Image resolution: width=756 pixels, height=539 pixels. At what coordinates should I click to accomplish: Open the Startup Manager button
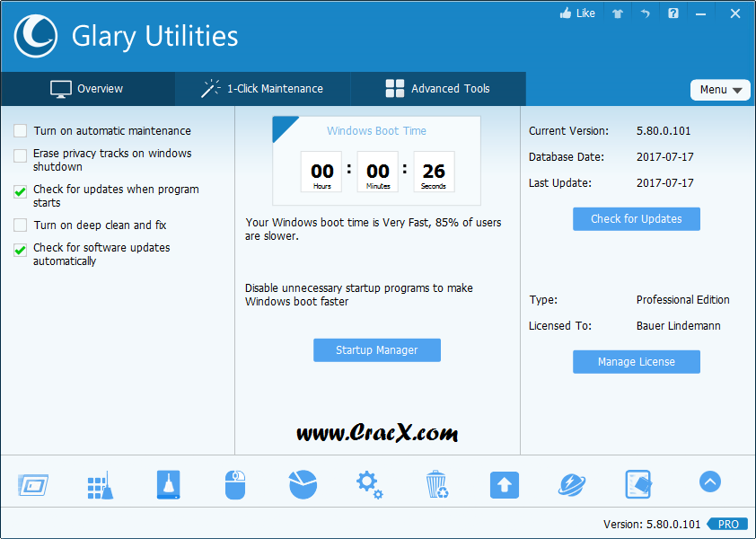pyautogui.click(x=377, y=350)
